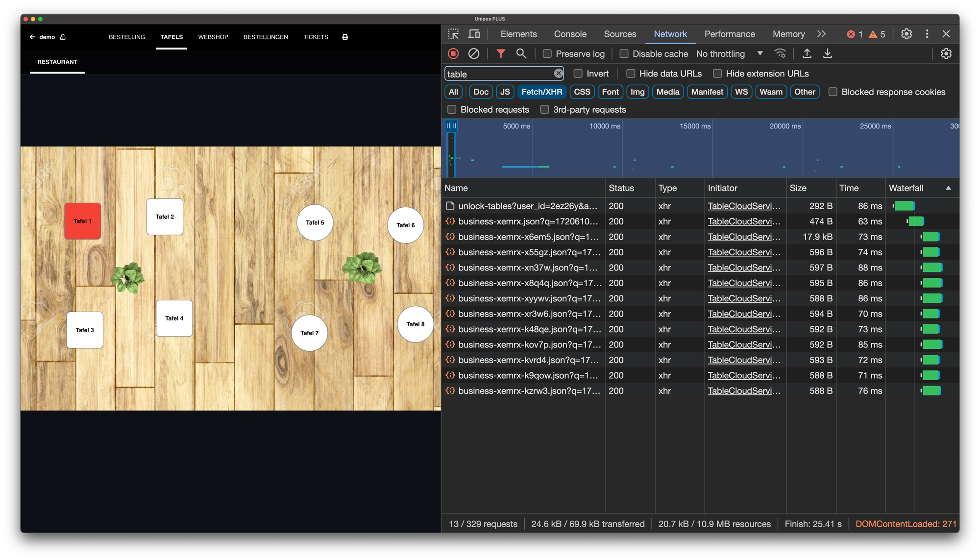
Task: Open the BESTELLINGEN tab
Action: (x=266, y=37)
